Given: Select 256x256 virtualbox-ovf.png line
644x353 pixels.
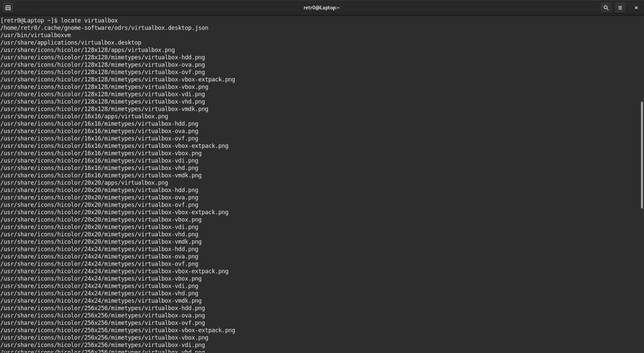Looking at the screenshot, I should coord(103,323).
